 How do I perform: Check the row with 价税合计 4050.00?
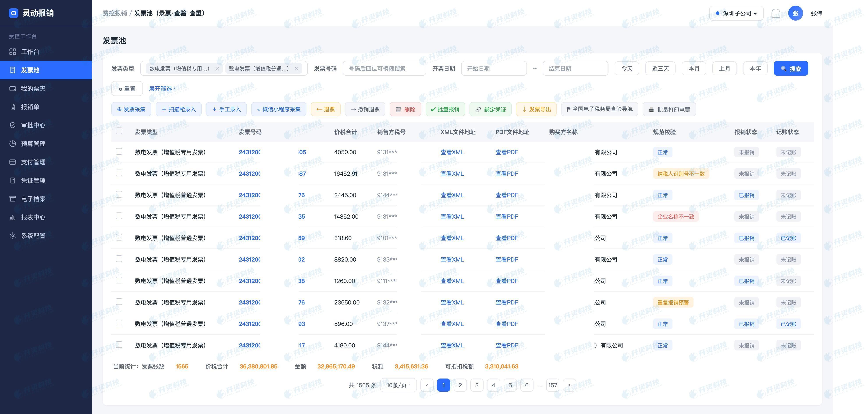tap(119, 151)
